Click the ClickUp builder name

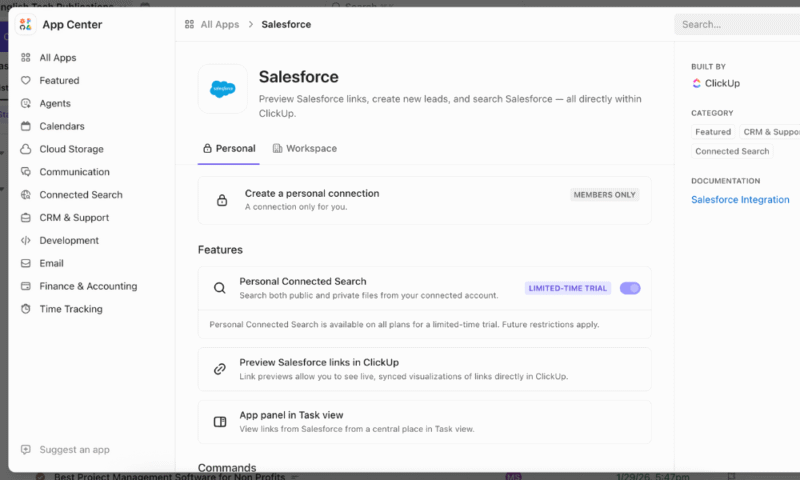point(722,83)
